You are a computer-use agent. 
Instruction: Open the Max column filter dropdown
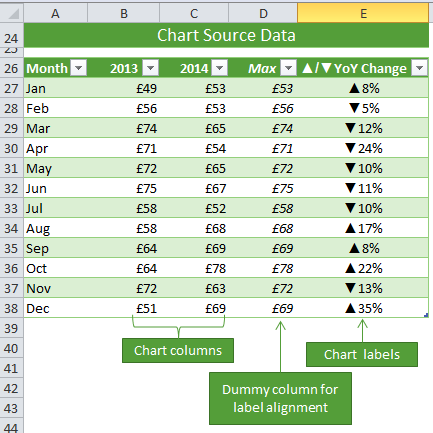(289, 68)
